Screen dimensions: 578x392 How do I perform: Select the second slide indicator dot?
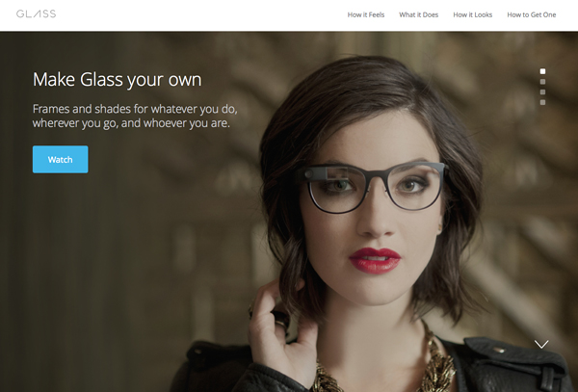pos(542,82)
